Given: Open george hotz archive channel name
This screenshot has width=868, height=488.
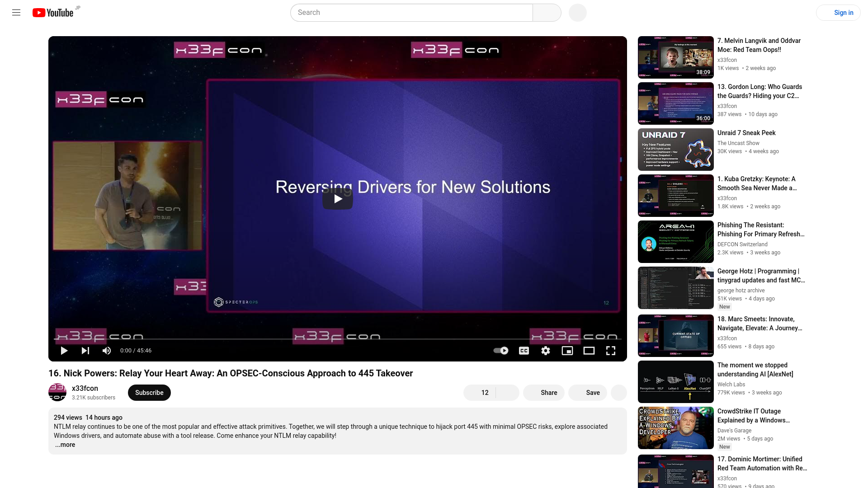Looking at the screenshot, I should click(x=741, y=291).
